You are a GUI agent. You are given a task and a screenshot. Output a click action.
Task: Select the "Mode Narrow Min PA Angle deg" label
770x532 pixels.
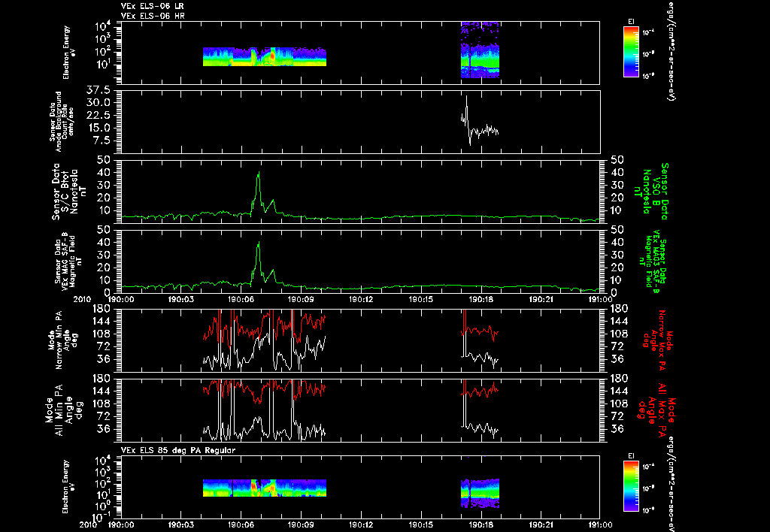click(62, 340)
